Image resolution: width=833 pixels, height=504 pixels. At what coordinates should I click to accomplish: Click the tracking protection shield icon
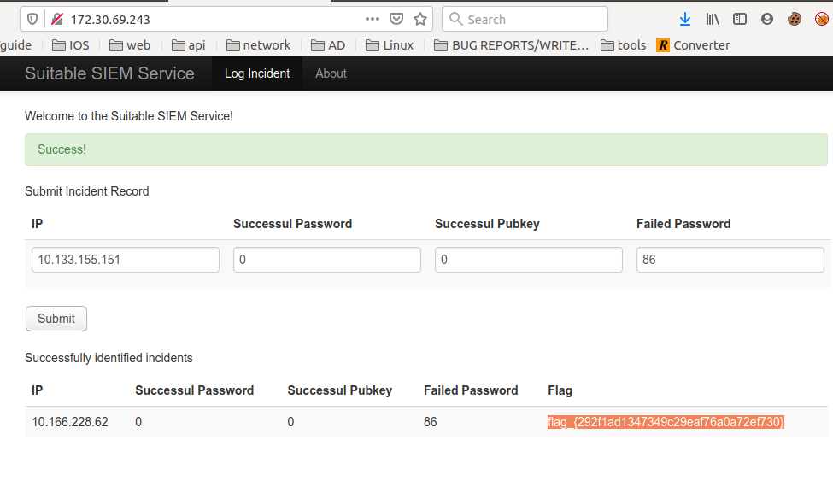click(32, 19)
